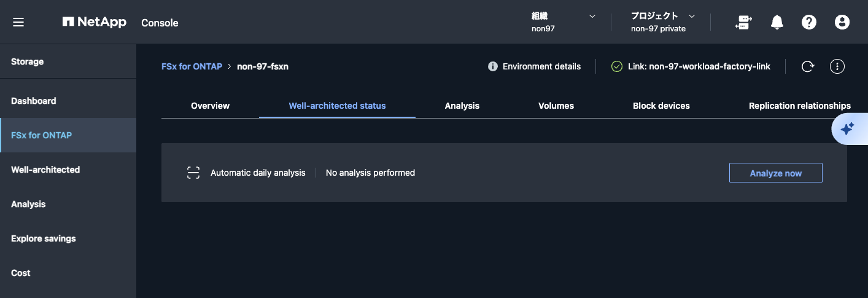The image size is (868, 298).
Task: Open the three-dot more options menu
Action: tap(837, 66)
